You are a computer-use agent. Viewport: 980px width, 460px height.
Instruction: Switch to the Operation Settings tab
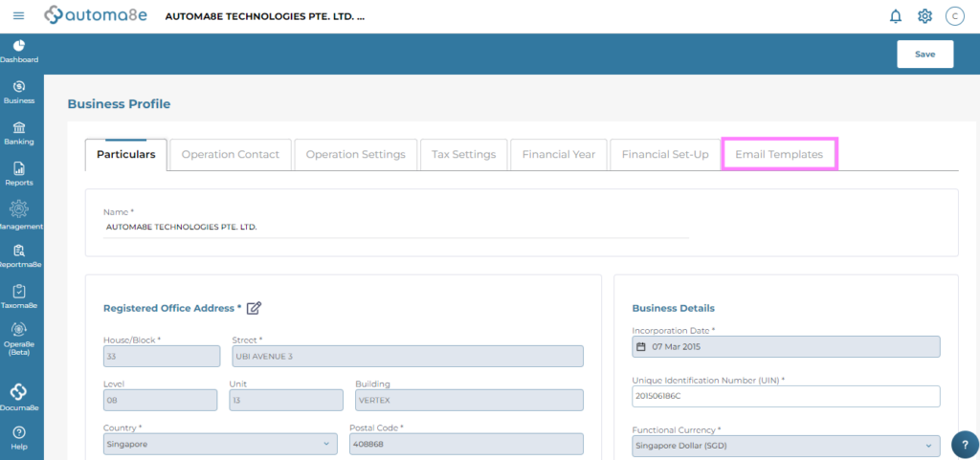356,154
